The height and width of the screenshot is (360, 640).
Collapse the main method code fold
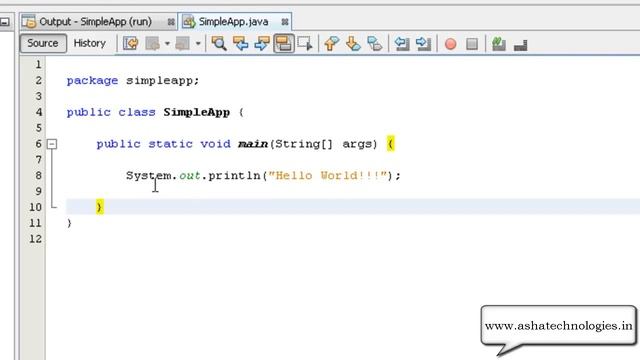click(52, 144)
